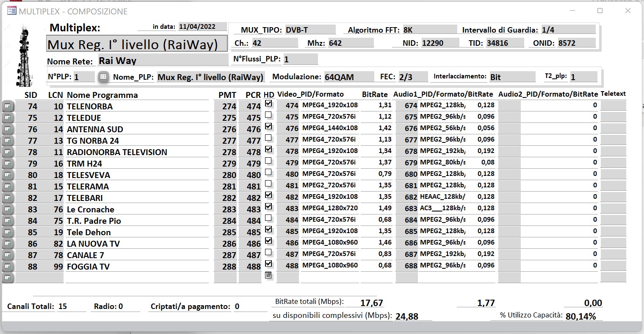The image size is (644, 334).
Task: Open the record button for CANALE 7 row
Action: [8, 255]
